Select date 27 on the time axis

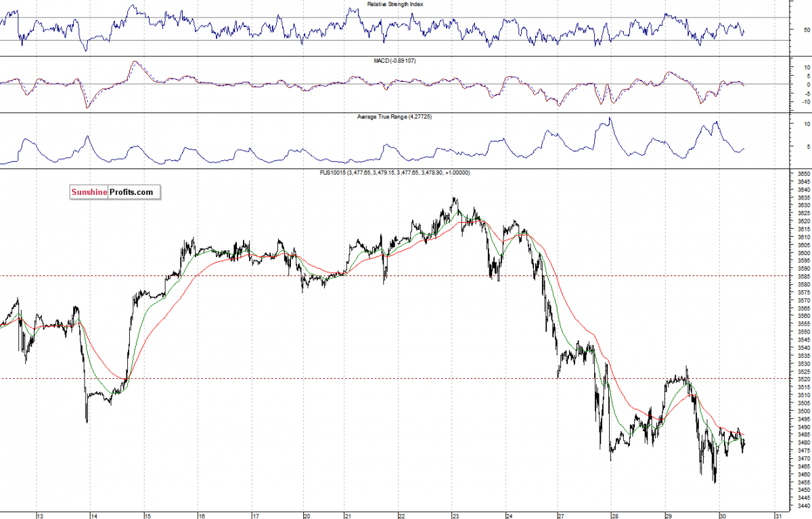coord(560,516)
